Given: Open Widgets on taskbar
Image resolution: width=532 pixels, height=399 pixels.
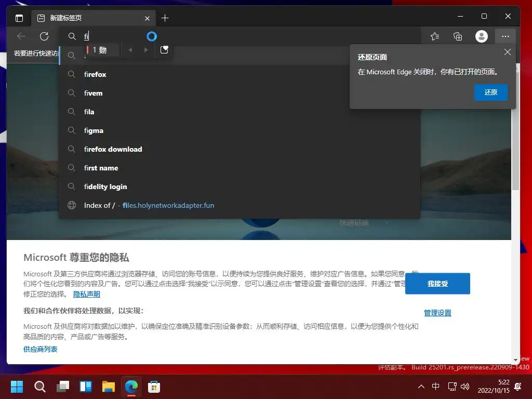Looking at the screenshot, I should point(86,387).
